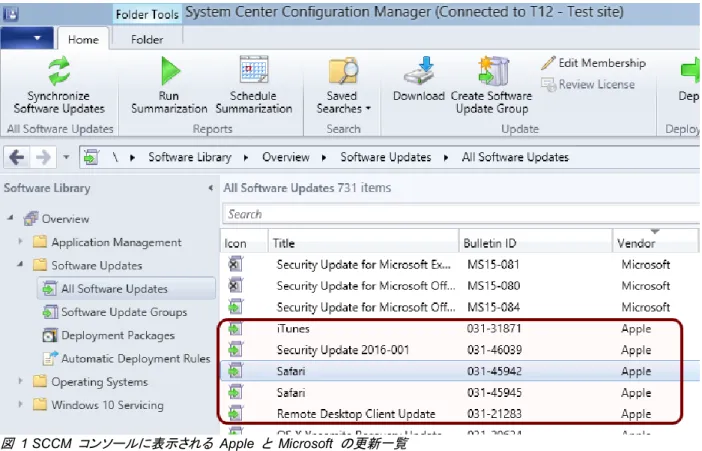
Task: Click update icon of MS15-081 row
Action: (235, 264)
